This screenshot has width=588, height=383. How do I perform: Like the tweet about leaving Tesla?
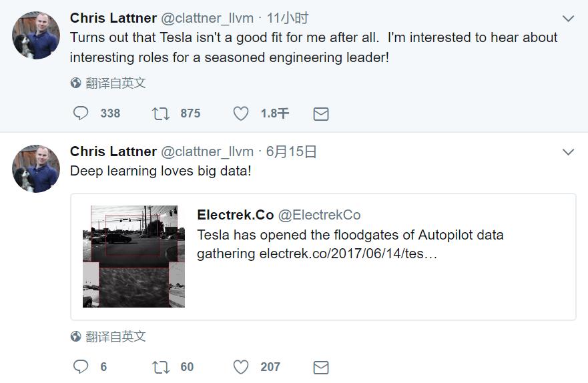pyautogui.click(x=241, y=113)
